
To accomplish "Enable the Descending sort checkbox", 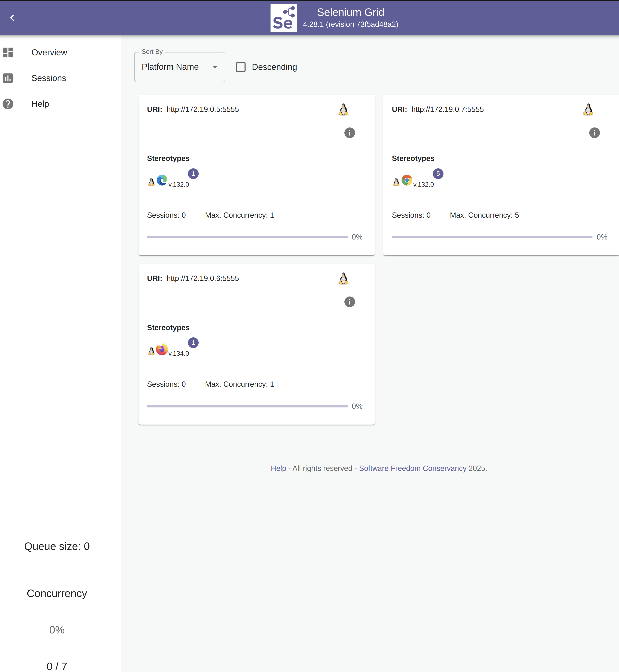I will [241, 67].
